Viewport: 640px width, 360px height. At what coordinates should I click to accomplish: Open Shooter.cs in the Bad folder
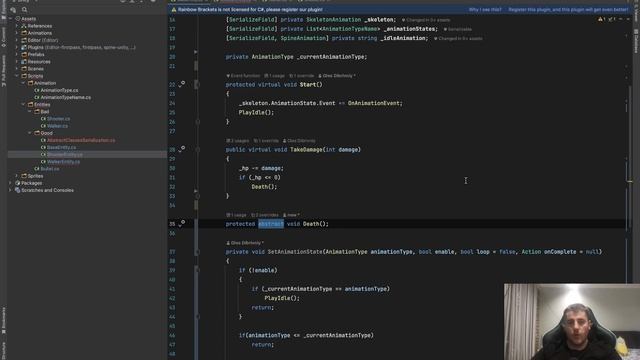click(58, 119)
